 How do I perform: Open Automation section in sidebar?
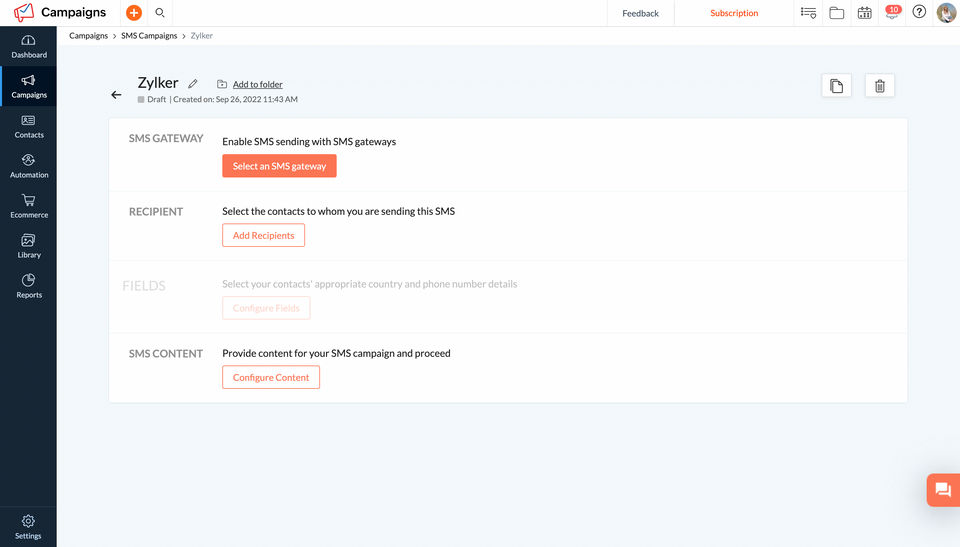[29, 166]
